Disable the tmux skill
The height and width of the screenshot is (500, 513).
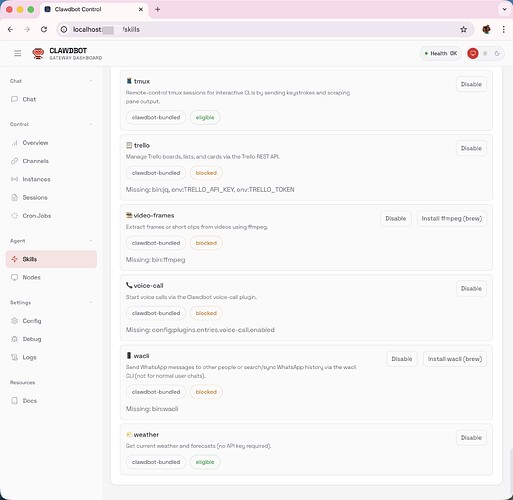pos(471,84)
